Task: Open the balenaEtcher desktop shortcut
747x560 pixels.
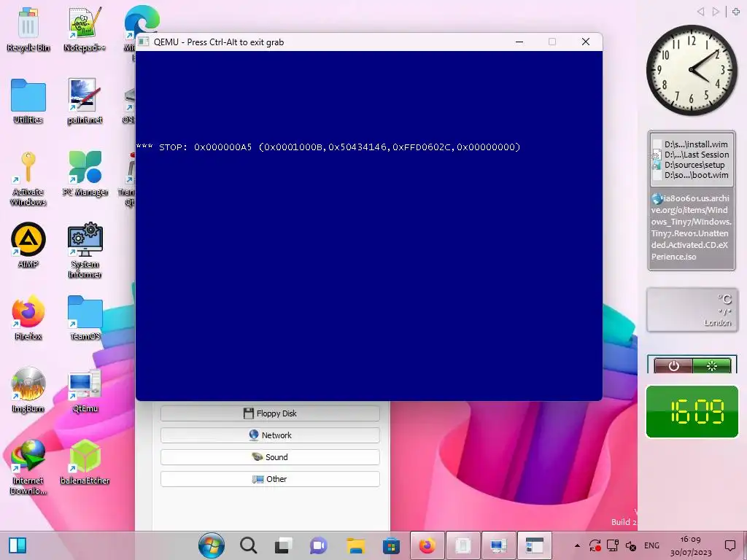Action: (85, 462)
